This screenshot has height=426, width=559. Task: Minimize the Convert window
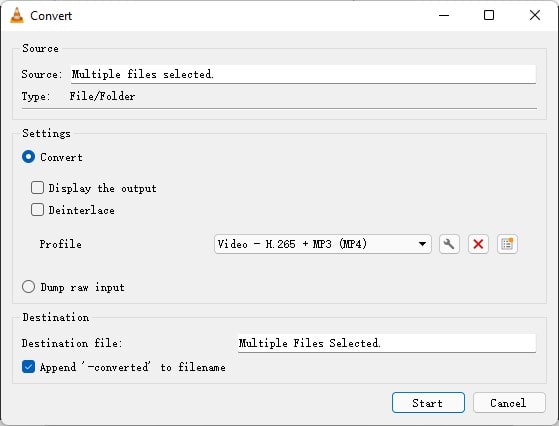pos(444,15)
